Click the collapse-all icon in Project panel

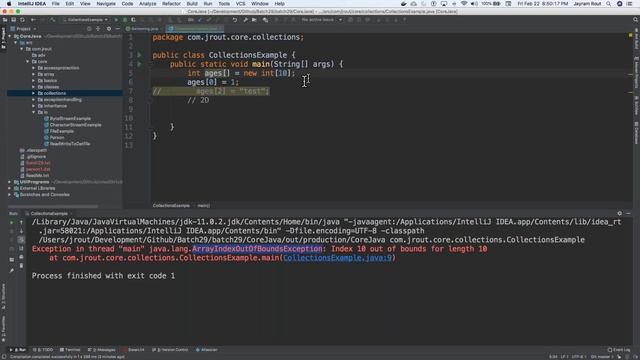tap(98, 29)
